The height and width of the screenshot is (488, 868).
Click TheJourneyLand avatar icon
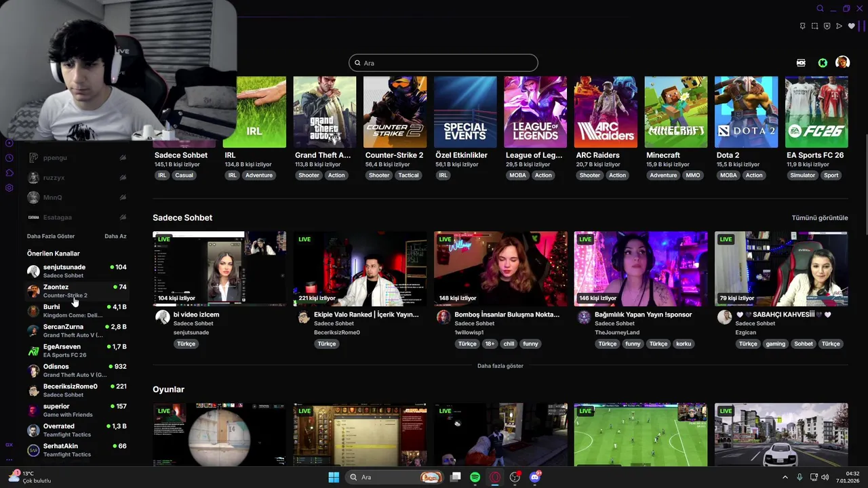click(x=584, y=317)
